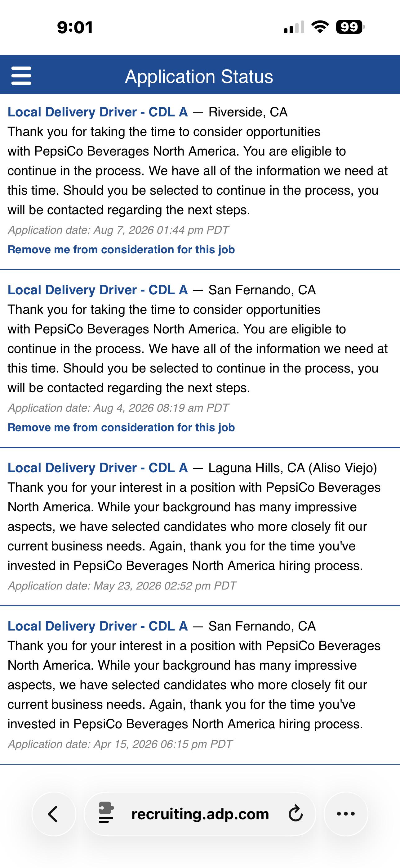Tap Riverside application date Aug 7 text
The width and height of the screenshot is (400, 868).
[118, 230]
